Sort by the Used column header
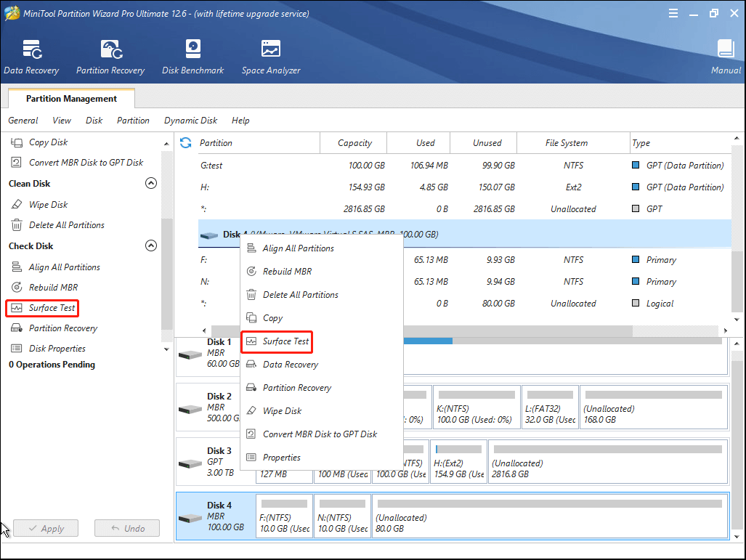This screenshot has height=560, width=746. (420, 143)
